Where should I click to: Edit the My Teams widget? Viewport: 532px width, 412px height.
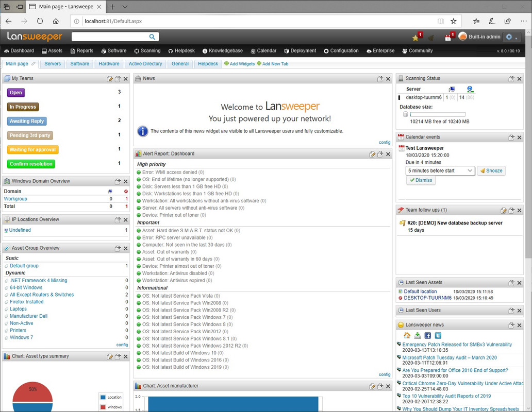pyautogui.click(x=110, y=79)
